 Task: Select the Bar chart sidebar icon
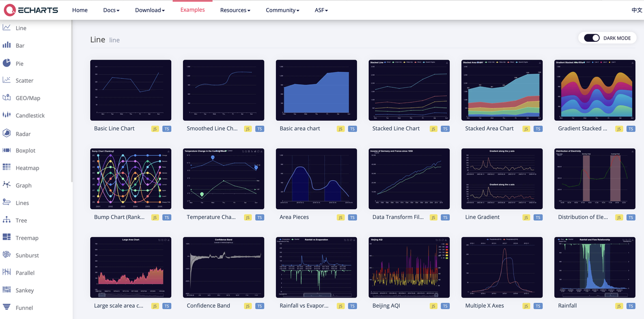coord(6,45)
